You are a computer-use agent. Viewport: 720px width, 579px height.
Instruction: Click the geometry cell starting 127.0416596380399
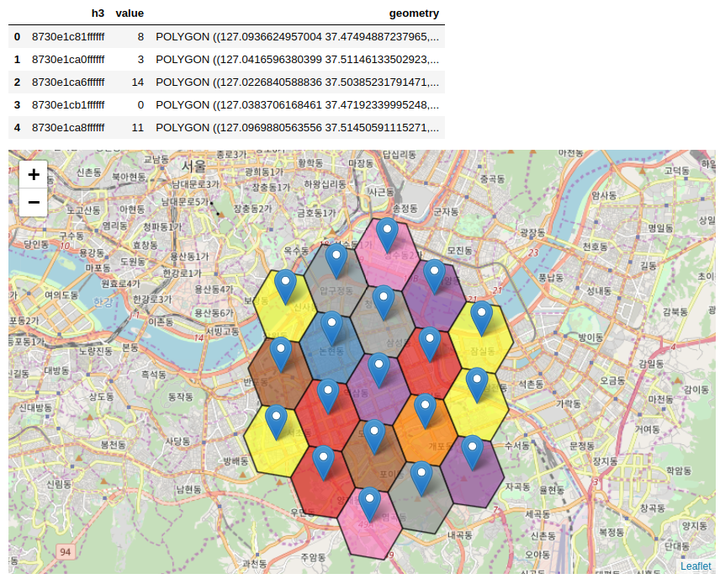click(x=297, y=59)
